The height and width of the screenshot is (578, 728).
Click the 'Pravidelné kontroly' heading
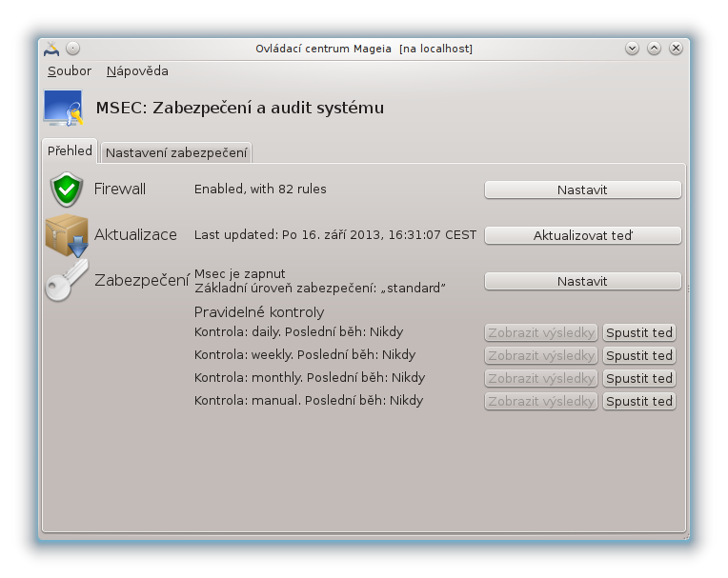pyautogui.click(x=259, y=312)
